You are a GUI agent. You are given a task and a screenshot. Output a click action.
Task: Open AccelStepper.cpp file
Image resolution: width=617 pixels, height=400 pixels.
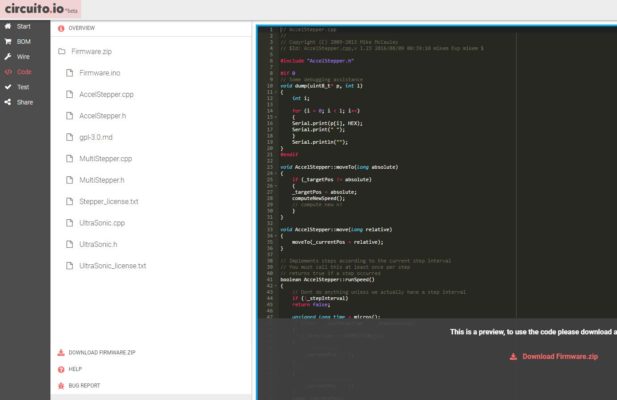click(x=106, y=94)
